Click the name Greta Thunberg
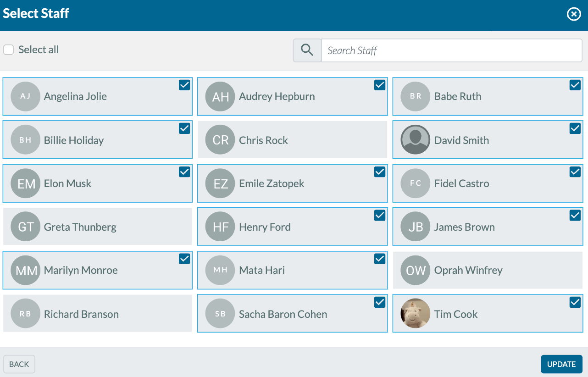Image resolution: width=588 pixels, height=377 pixels. tap(80, 227)
